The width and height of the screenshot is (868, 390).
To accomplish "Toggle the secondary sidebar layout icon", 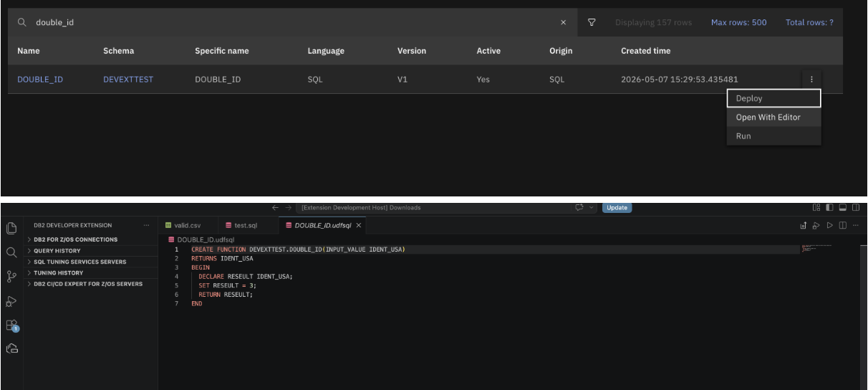I will [x=857, y=208].
